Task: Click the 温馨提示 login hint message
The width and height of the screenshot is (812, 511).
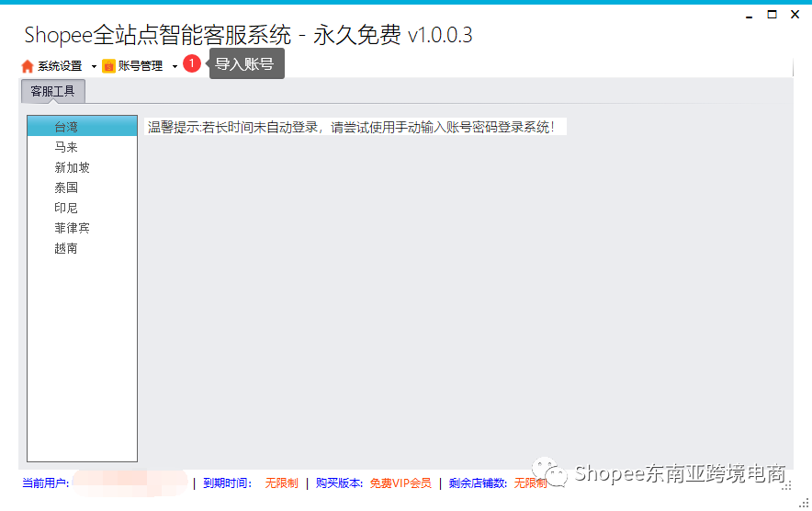Action: 355,127
